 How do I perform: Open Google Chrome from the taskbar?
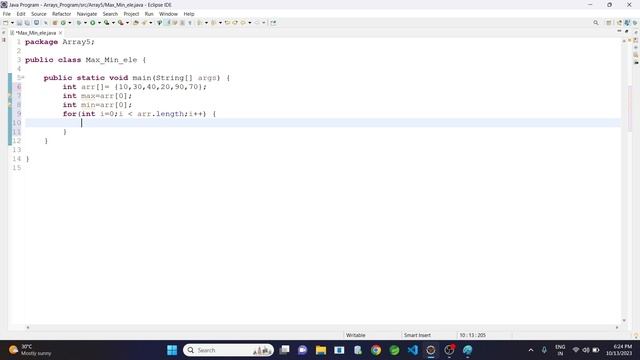[376, 350]
